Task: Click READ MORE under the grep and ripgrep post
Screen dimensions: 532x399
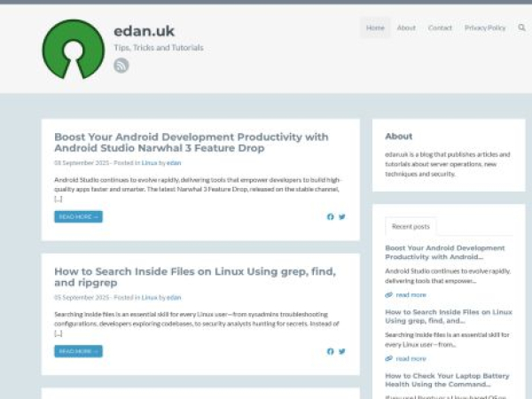Action: click(x=78, y=351)
